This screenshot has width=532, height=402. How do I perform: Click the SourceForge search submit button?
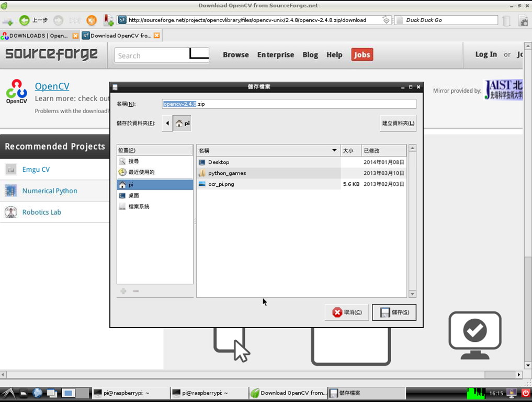pos(199,54)
